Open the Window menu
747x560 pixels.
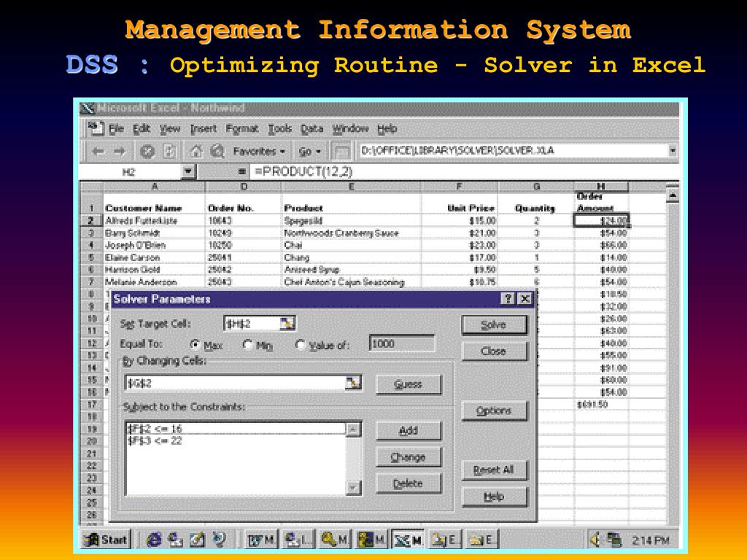[351, 128]
